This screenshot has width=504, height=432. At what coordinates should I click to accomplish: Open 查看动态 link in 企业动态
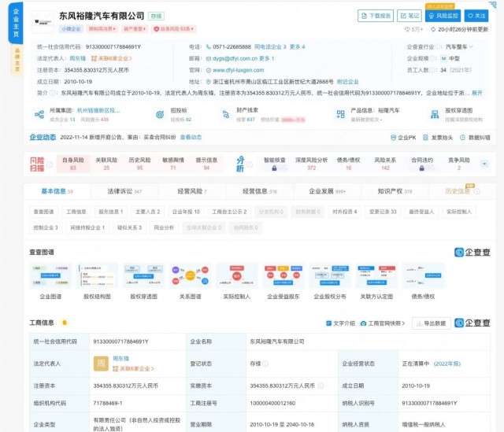pyautogui.click(x=191, y=137)
